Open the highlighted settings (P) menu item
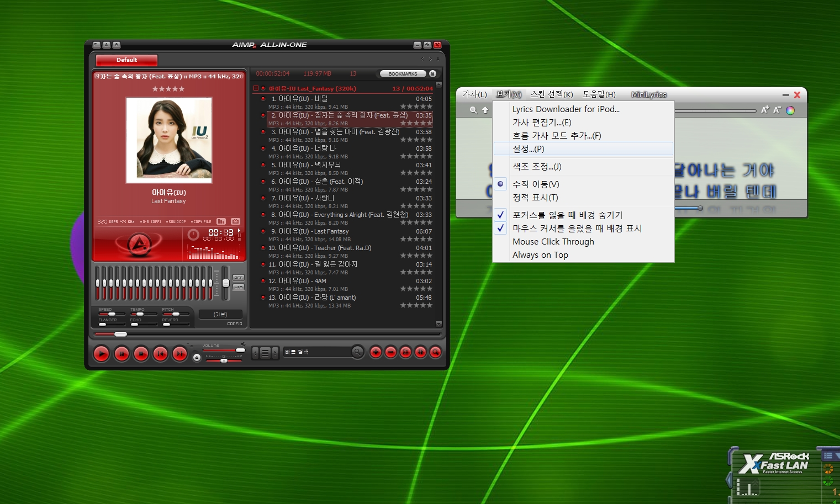Screen dimensions: 840x504 pos(583,148)
